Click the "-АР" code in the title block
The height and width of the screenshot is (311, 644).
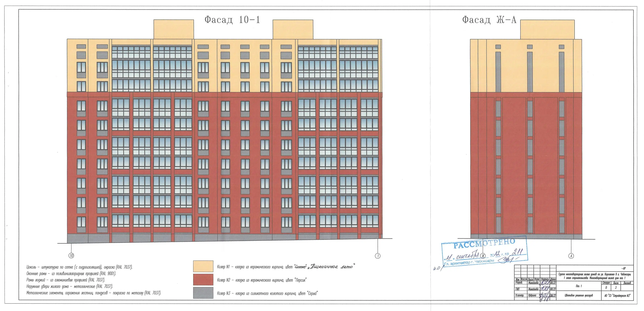click(x=623, y=268)
